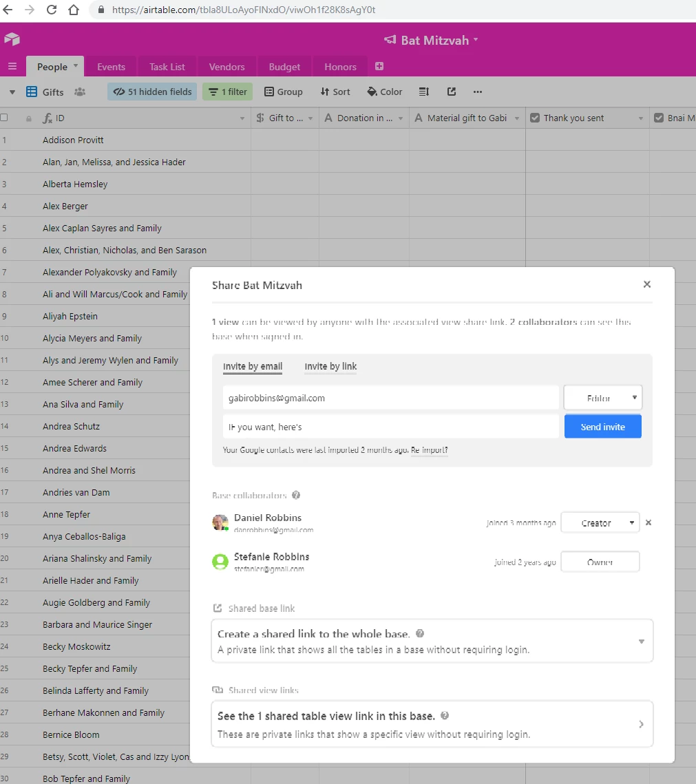Open Daniel Robbins Creator role dropdown
Viewport: 696px width, 784px height.
point(600,523)
